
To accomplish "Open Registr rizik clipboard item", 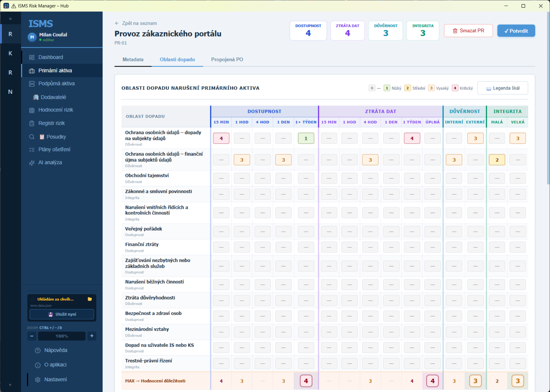I will click(x=62, y=123).
